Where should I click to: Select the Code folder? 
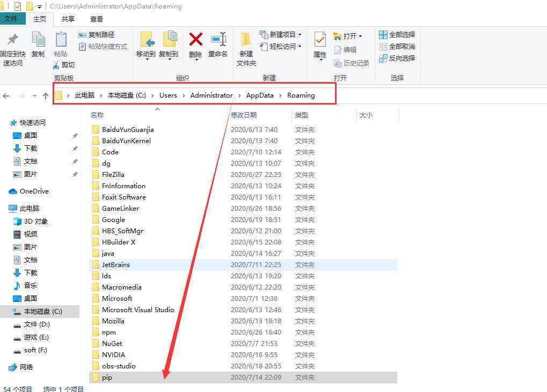[x=105, y=152]
